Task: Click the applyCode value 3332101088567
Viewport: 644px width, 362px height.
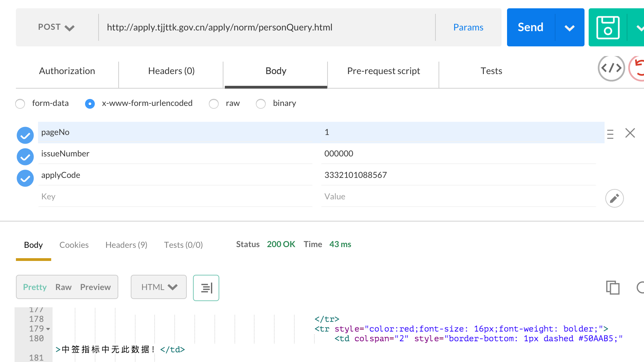Action: coord(459,175)
